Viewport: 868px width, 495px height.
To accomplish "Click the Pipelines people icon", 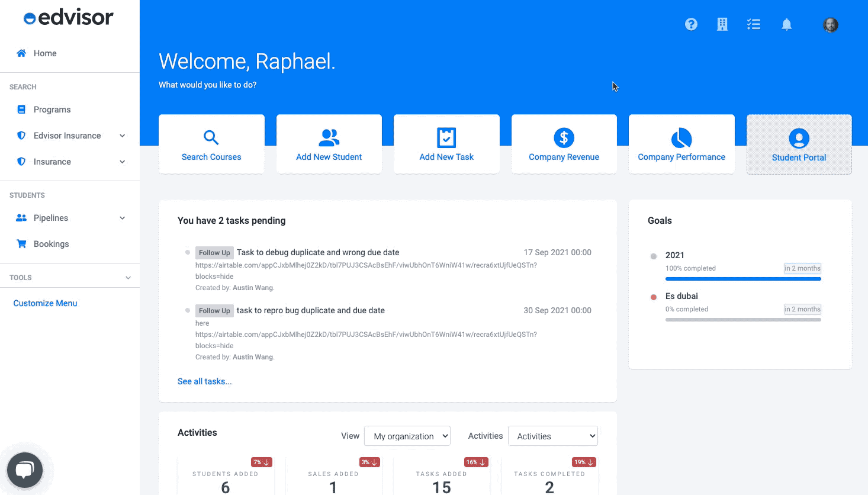I will coord(21,218).
